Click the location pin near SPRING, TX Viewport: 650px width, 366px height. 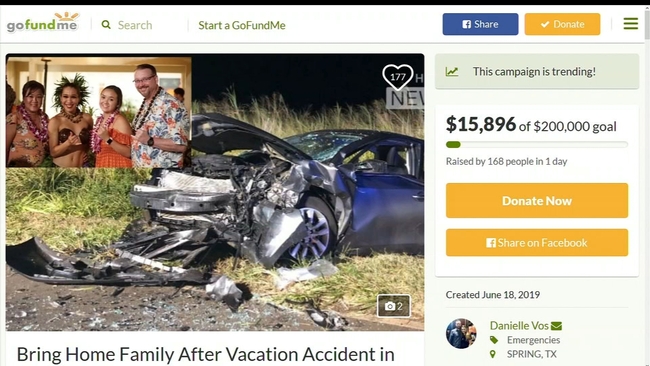pyautogui.click(x=492, y=354)
